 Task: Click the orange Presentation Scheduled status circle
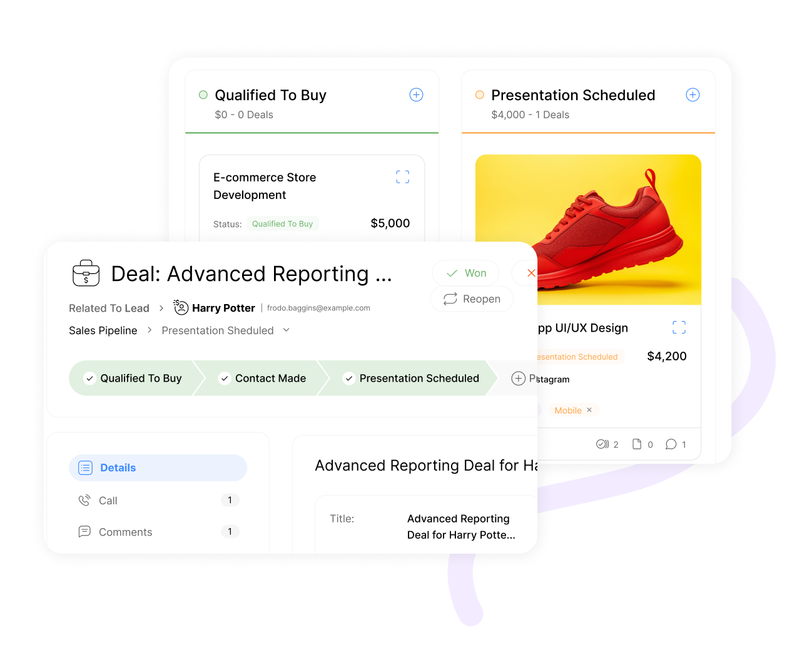point(480,95)
